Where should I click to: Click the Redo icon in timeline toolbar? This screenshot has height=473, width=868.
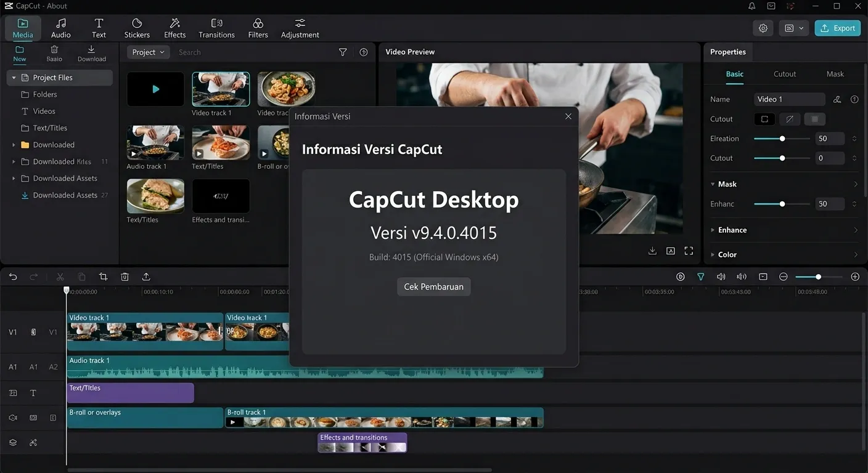[34, 277]
